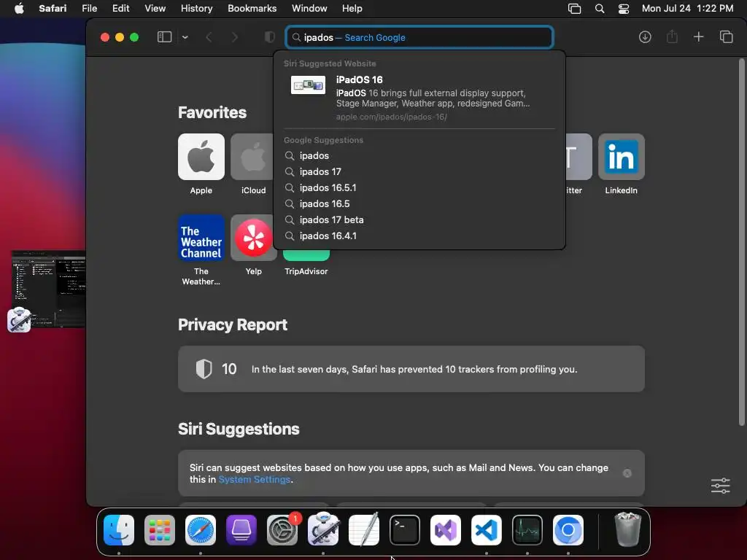This screenshot has width=747, height=560.
Task: Open Spotlight search in menu bar
Action: 600,9
